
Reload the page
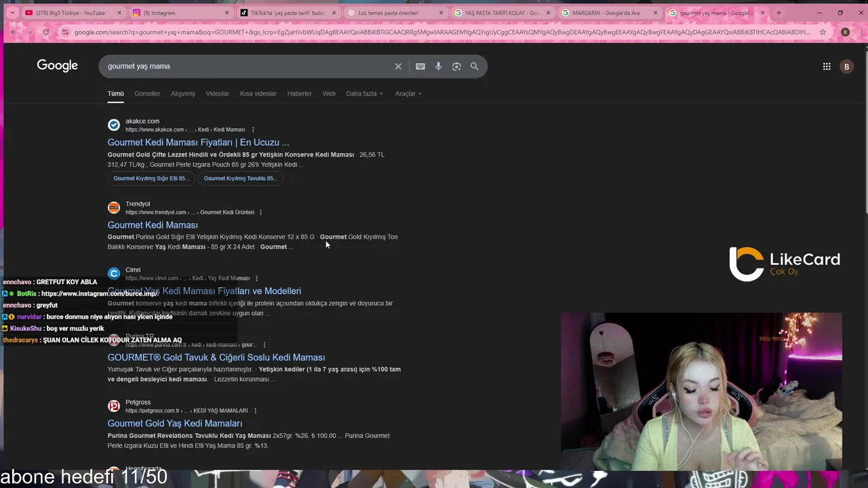(x=45, y=32)
